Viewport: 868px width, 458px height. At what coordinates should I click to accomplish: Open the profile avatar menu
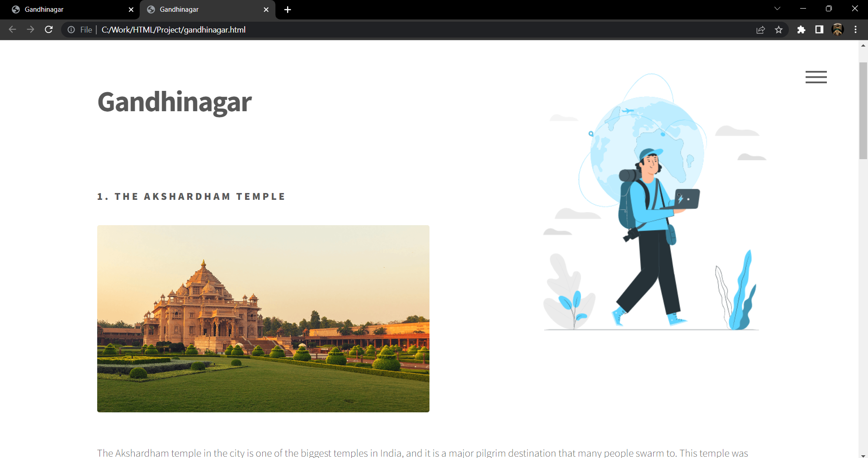point(838,30)
